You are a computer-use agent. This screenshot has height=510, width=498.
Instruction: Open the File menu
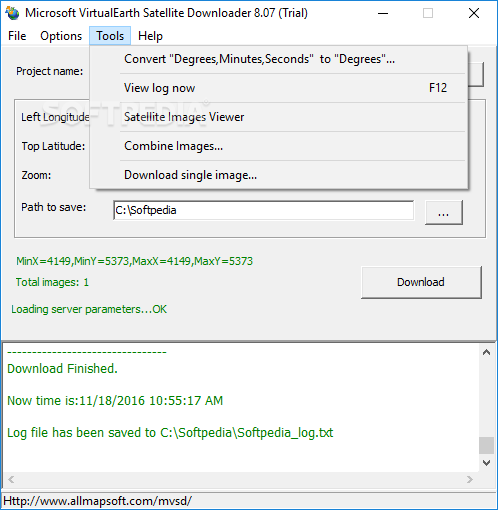click(17, 36)
